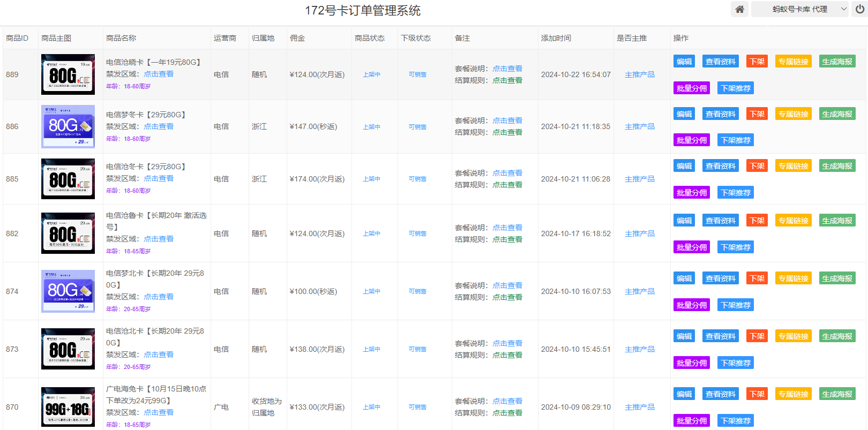
Task: Generate 生成海报 for product 870
Action: [837, 394]
